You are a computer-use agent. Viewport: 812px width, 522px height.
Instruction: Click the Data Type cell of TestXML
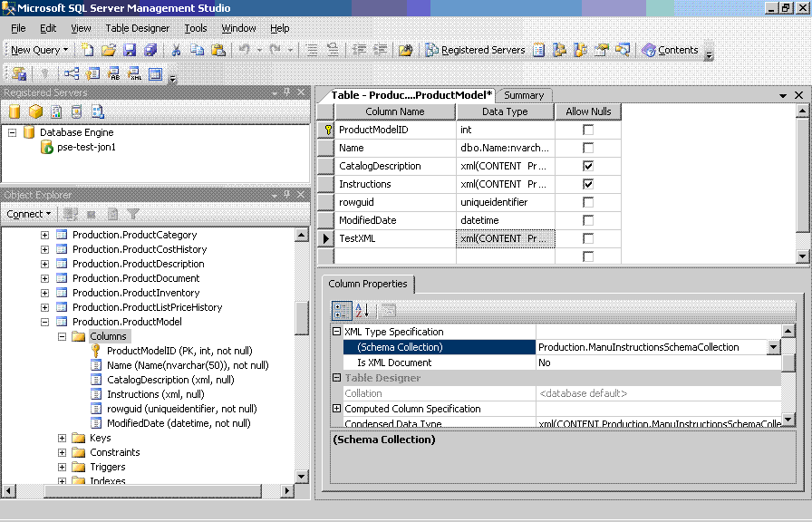(x=506, y=238)
